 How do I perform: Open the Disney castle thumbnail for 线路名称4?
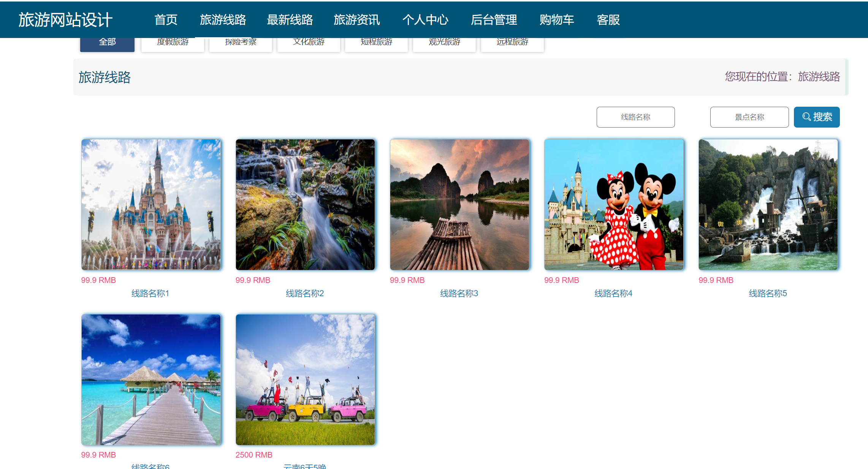(x=614, y=204)
